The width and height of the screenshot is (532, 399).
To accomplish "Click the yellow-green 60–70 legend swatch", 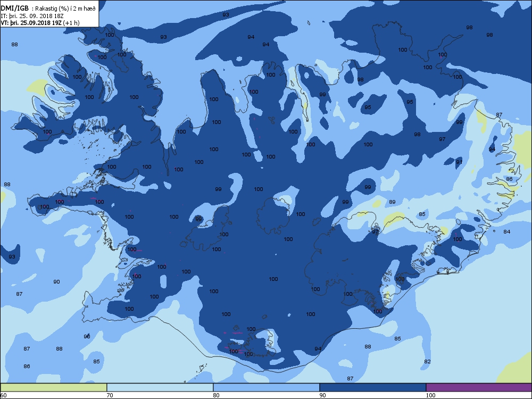I will 53,387.
